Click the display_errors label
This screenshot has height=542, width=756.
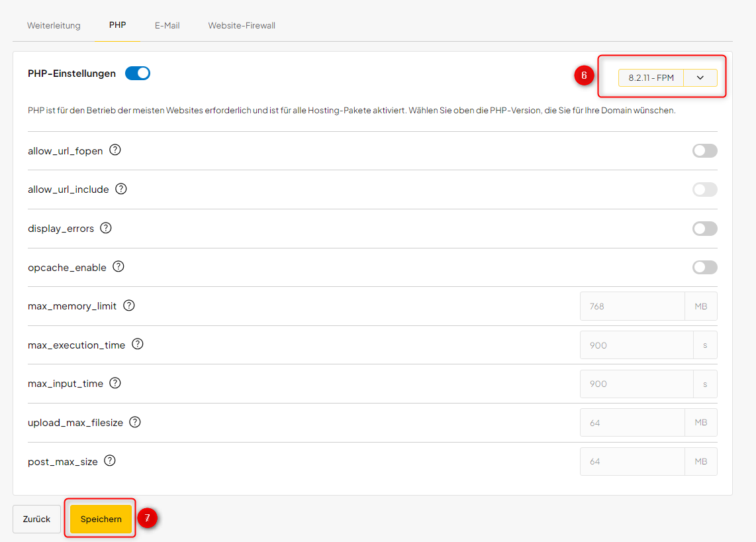point(61,229)
